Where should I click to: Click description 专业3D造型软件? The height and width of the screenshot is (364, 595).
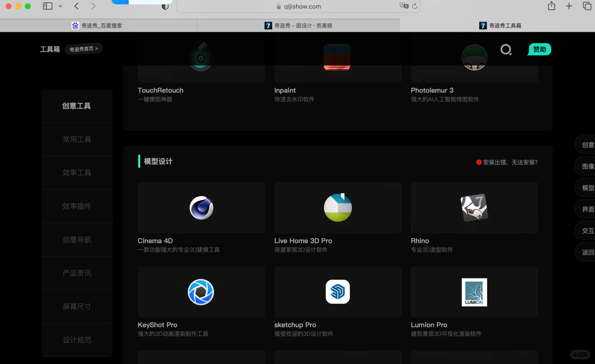(432, 250)
